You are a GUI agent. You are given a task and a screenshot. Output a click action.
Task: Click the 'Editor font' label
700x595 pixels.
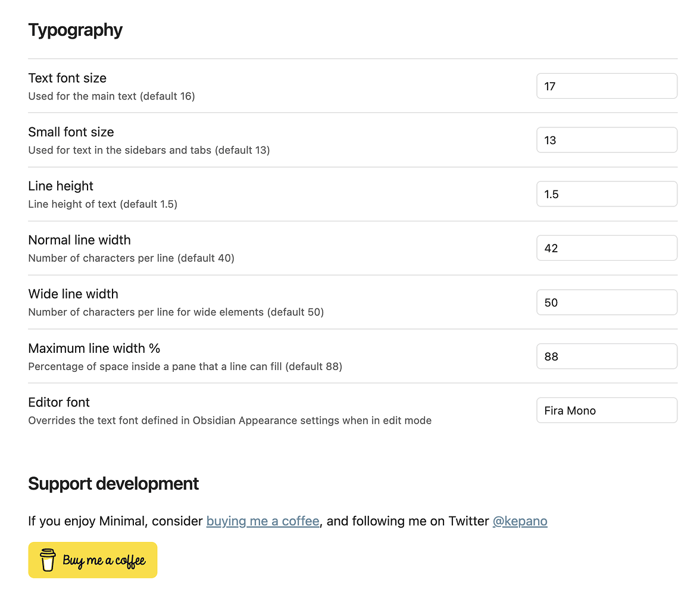[x=59, y=403]
